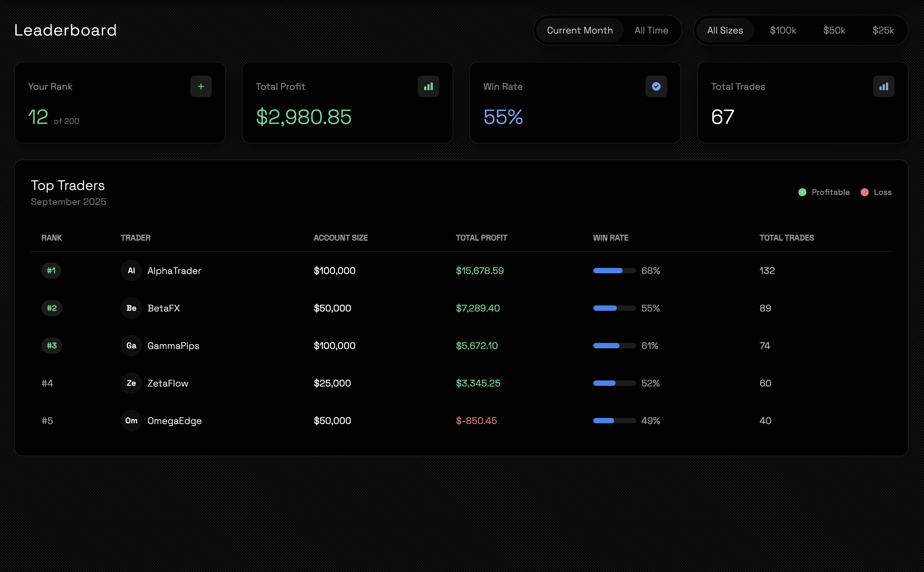Screen dimensions: 924x572
Task: Click the Leaderboard page title
Action: [65, 30]
